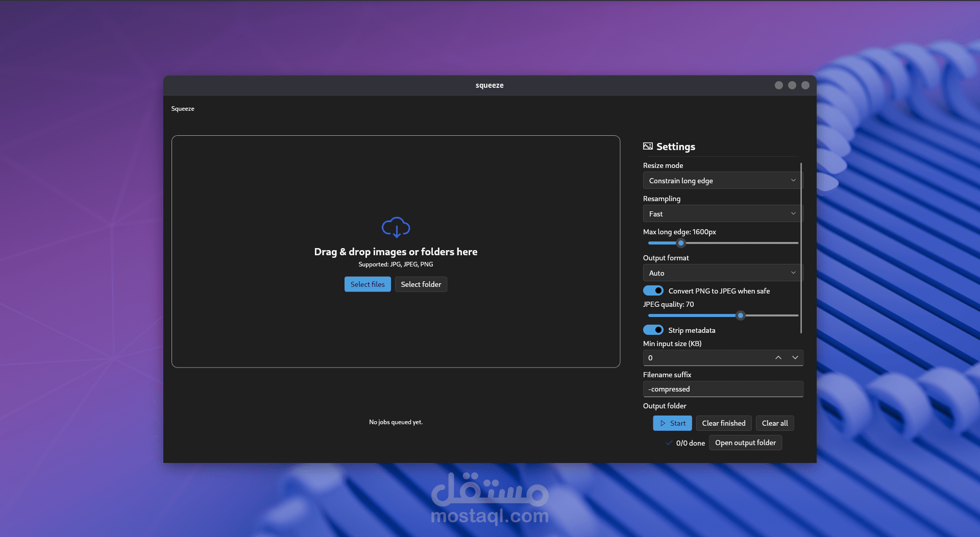Click the Settings picture icon
Screen dimensions: 980x537
648,147
